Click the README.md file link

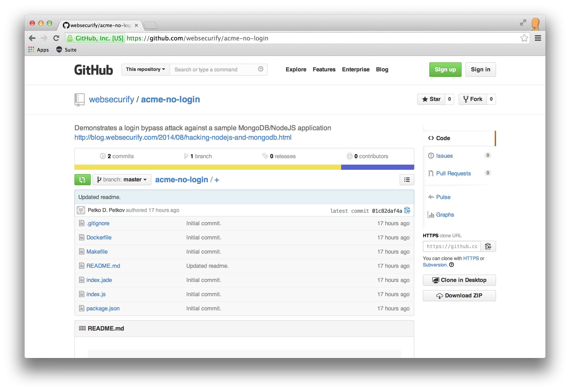click(x=103, y=266)
